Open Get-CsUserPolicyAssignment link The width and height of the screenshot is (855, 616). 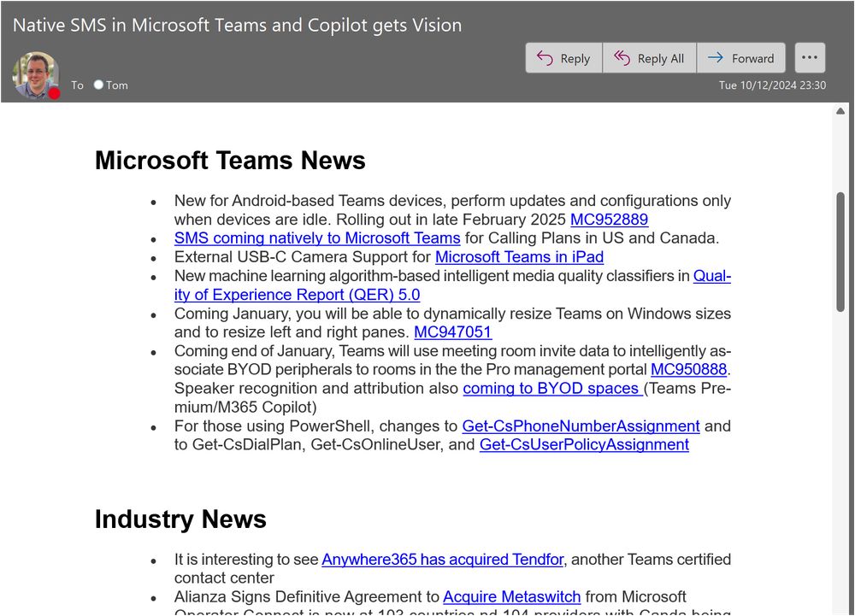[584, 444]
